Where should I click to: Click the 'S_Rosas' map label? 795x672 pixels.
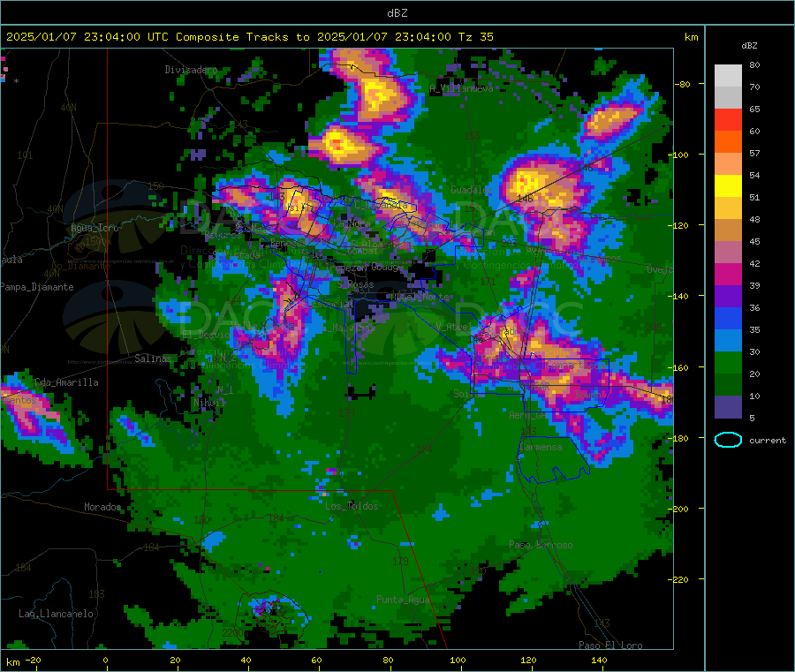pyautogui.click(x=355, y=285)
